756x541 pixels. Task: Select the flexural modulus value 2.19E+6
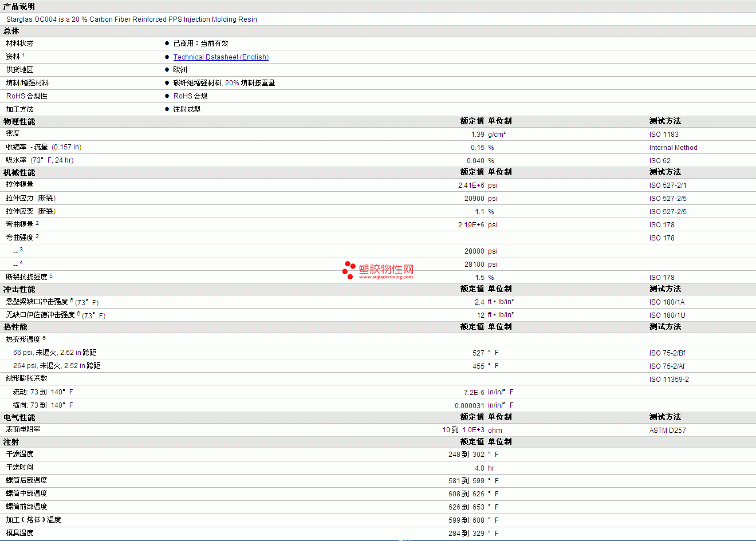[471, 225]
